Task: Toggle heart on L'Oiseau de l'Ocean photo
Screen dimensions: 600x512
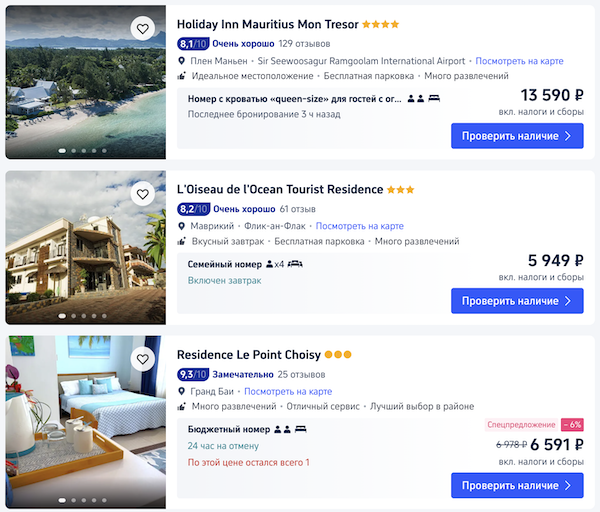Action: [143, 194]
